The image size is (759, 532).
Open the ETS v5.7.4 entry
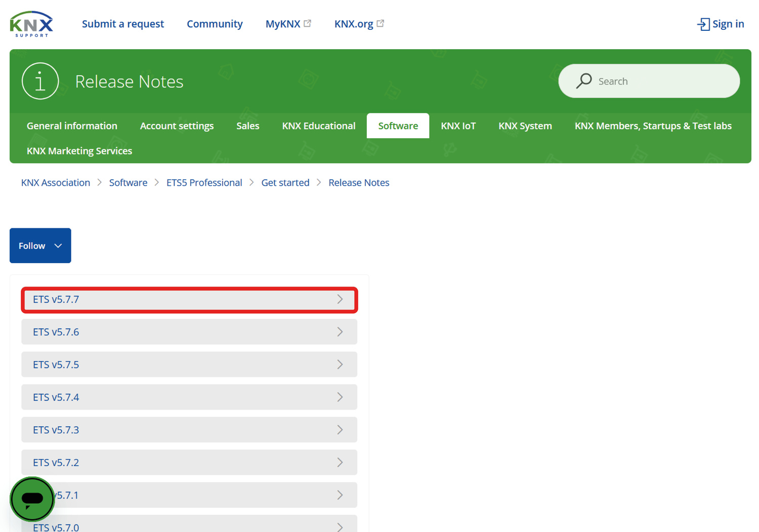(x=189, y=397)
